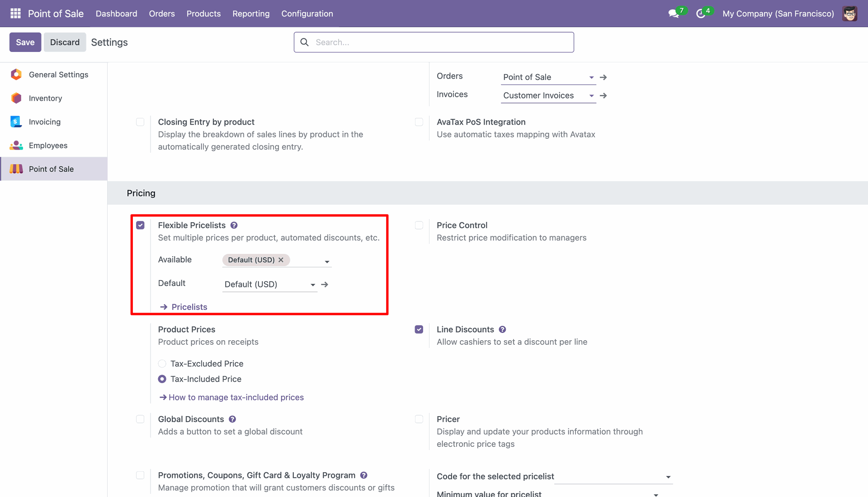
Task: Open the Pricelists link
Action: [x=189, y=307]
